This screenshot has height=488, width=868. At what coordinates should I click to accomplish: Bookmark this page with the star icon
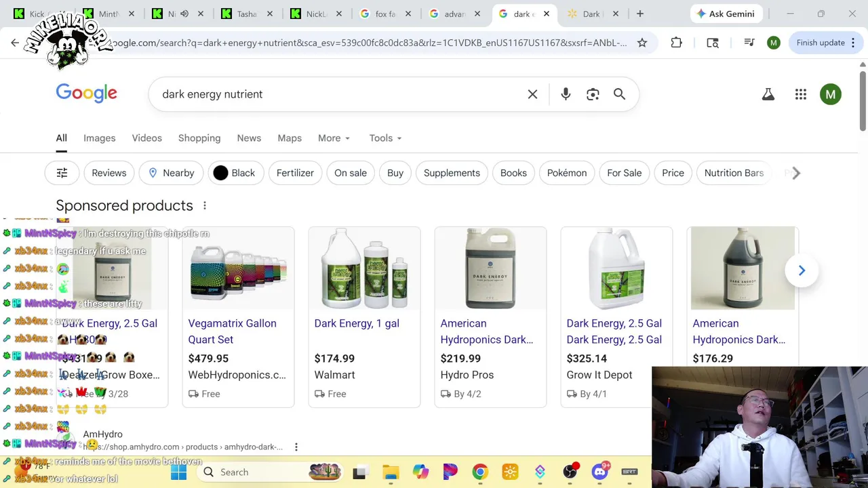point(642,43)
